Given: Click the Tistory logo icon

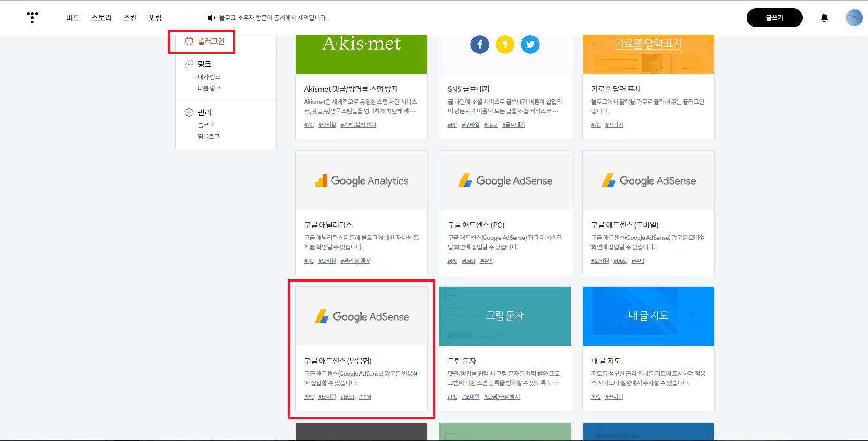Looking at the screenshot, I should point(32,17).
